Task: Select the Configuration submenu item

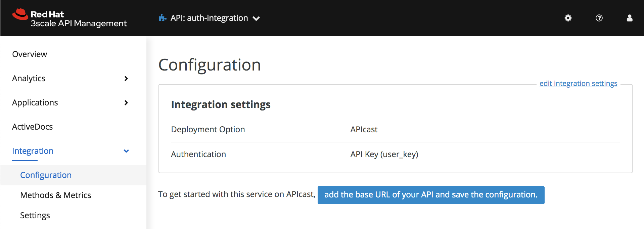Action: (x=46, y=175)
